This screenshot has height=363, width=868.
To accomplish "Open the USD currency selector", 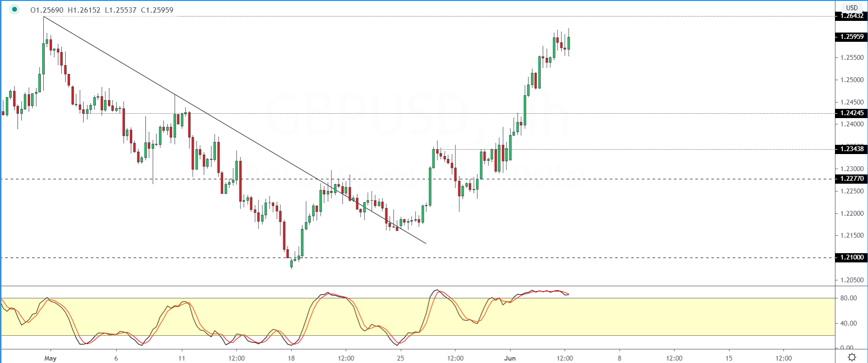I will [x=852, y=8].
